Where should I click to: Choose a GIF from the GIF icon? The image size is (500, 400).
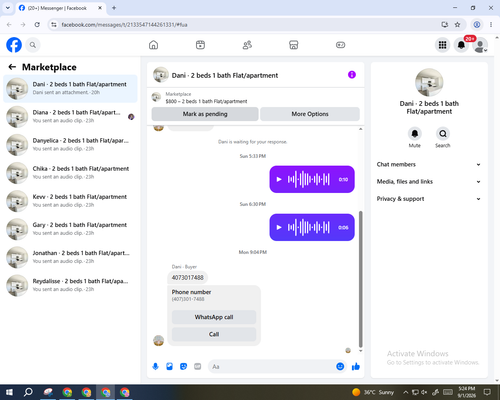pyautogui.click(x=198, y=367)
